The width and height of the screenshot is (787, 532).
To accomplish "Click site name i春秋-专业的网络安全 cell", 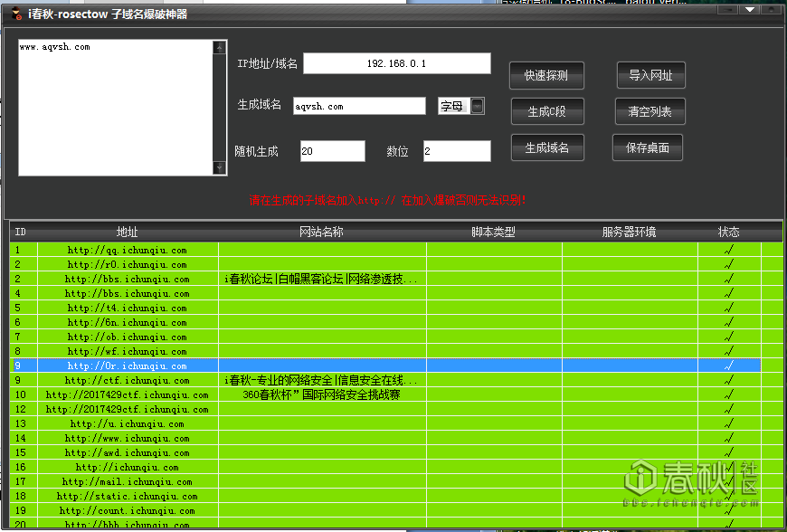I will point(321,380).
